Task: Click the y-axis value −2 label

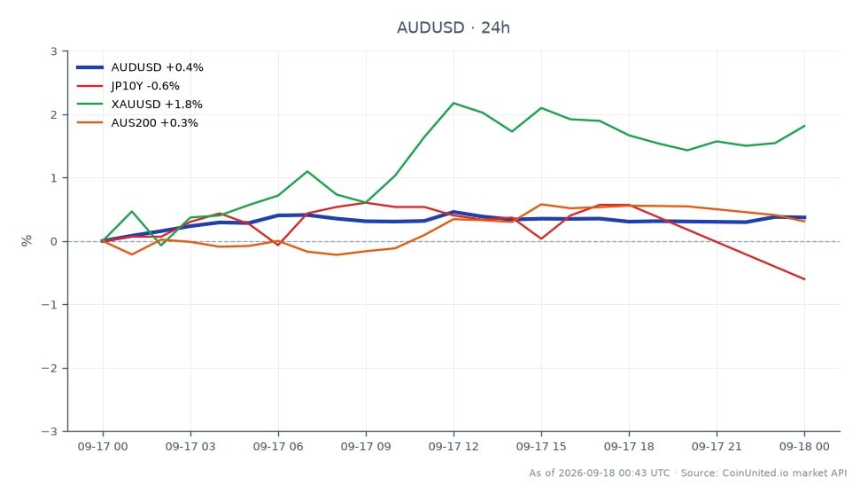Action: pyautogui.click(x=50, y=368)
